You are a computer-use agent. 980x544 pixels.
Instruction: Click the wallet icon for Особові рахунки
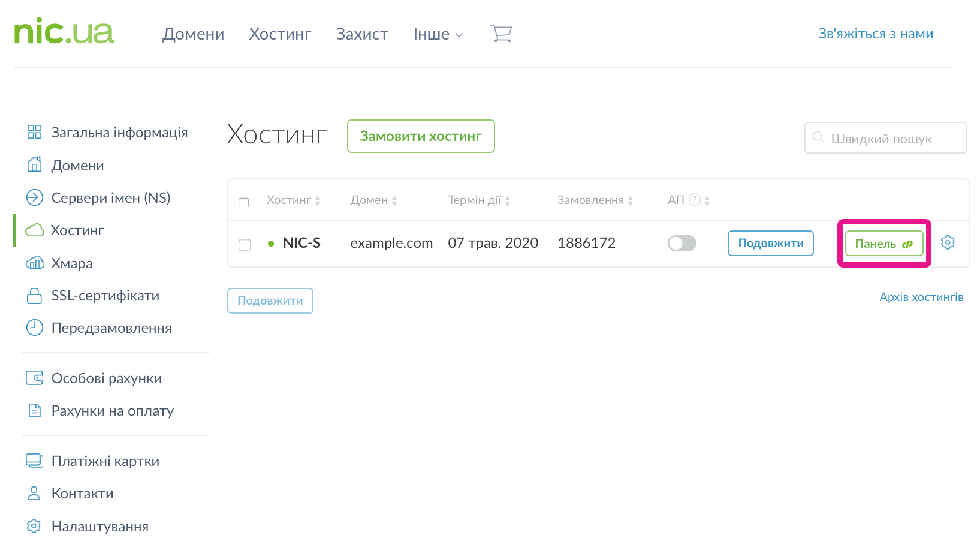point(35,378)
